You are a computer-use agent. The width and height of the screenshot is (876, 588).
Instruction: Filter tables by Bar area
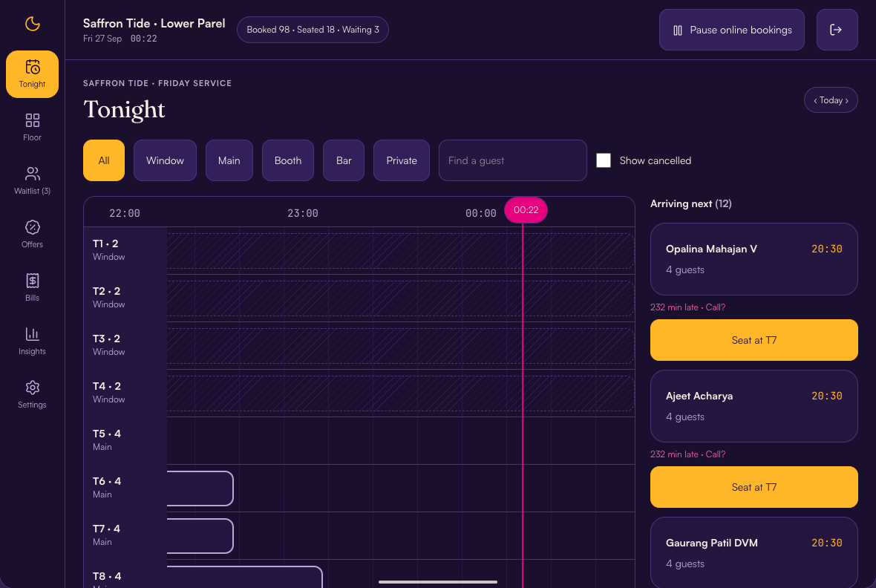click(x=344, y=160)
